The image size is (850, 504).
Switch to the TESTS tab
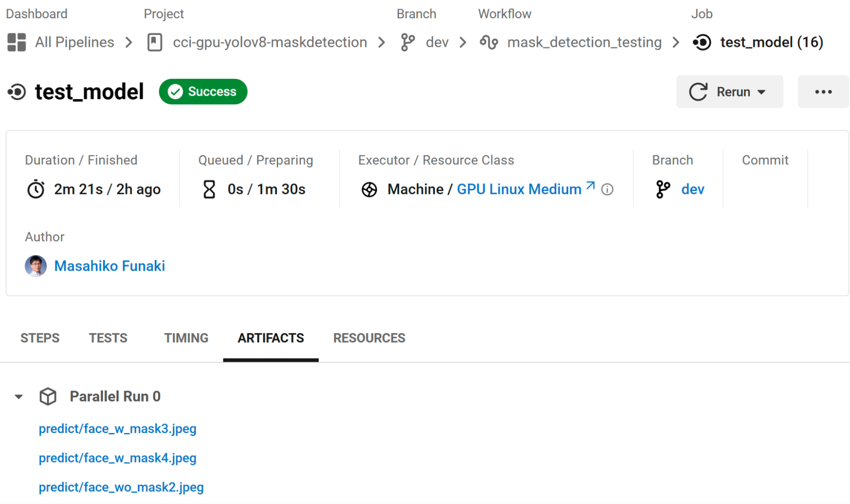click(108, 338)
